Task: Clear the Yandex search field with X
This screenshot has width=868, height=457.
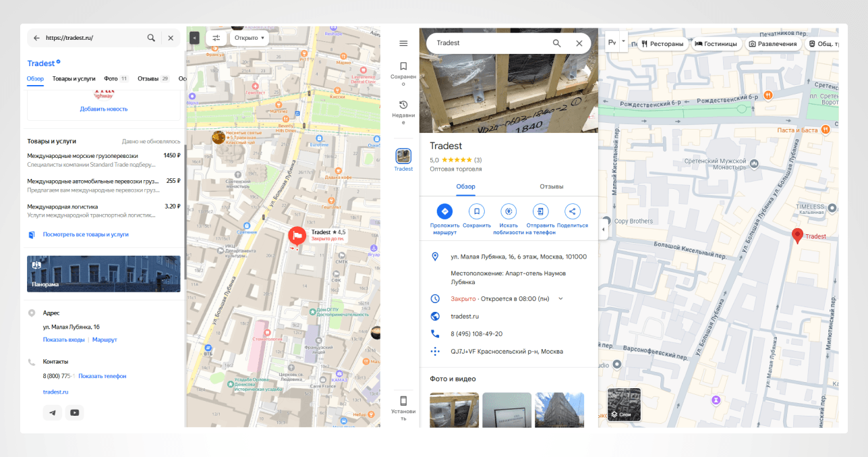Action: [171, 38]
